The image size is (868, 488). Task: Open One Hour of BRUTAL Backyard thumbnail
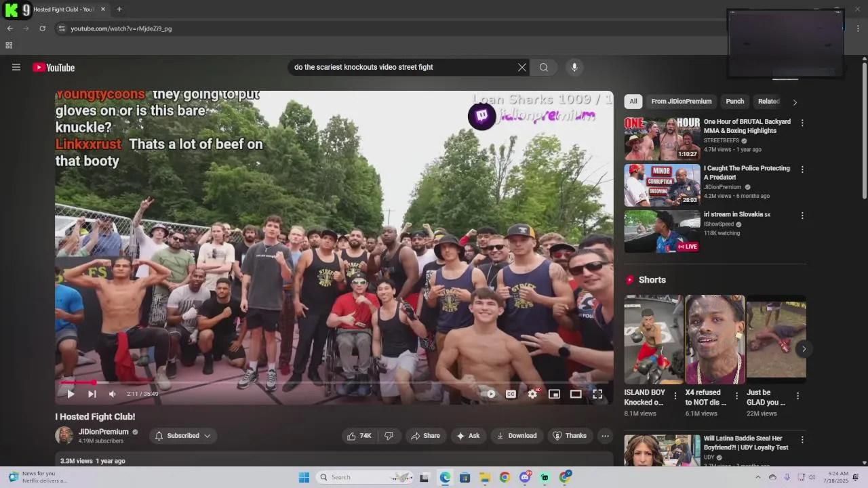pos(662,138)
